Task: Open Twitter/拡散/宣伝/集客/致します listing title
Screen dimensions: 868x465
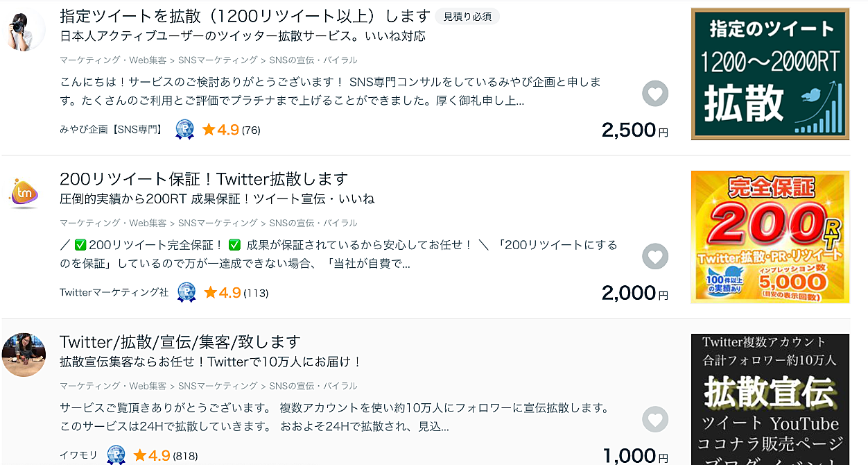Action: pos(180,342)
